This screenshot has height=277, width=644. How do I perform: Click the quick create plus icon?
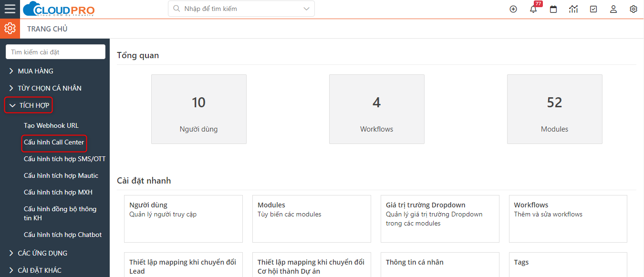click(513, 9)
